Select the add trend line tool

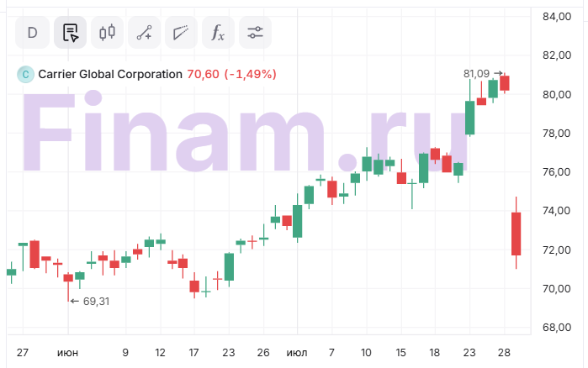point(144,34)
